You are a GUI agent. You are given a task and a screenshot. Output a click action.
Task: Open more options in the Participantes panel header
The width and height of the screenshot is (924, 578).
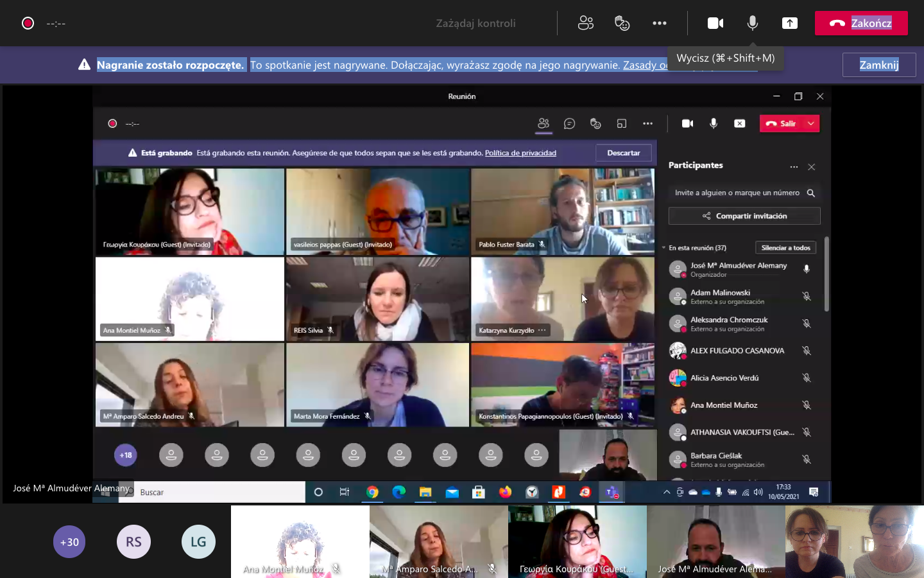[794, 166]
